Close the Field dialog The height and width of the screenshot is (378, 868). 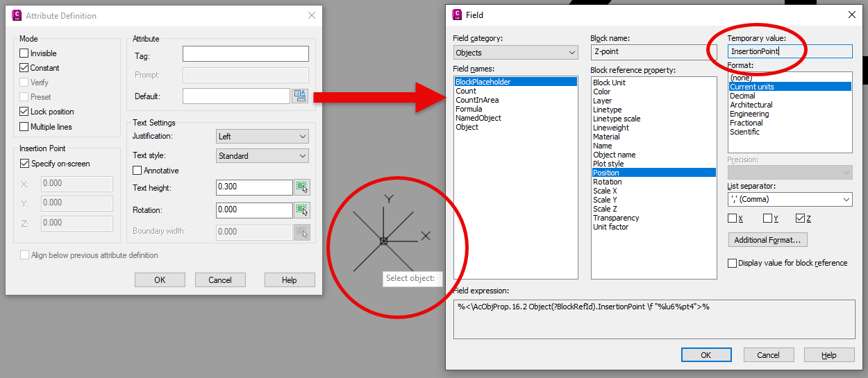click(852, 15)
